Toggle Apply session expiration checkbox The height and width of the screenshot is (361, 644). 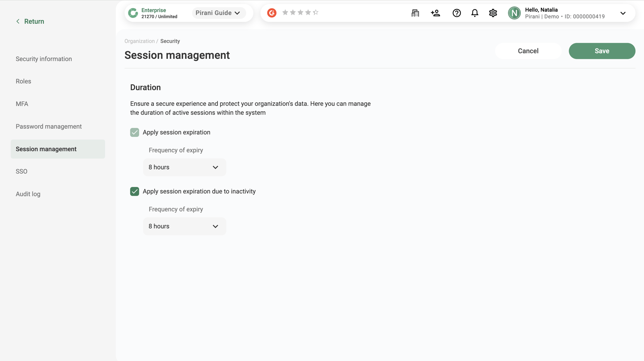pyautogui.click(x=134, y=132)
